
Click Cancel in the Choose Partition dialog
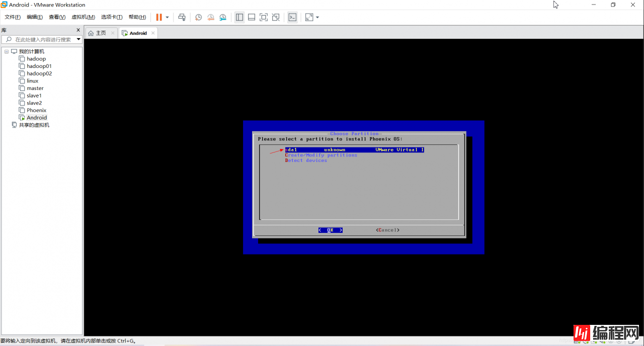click(387, 230)
